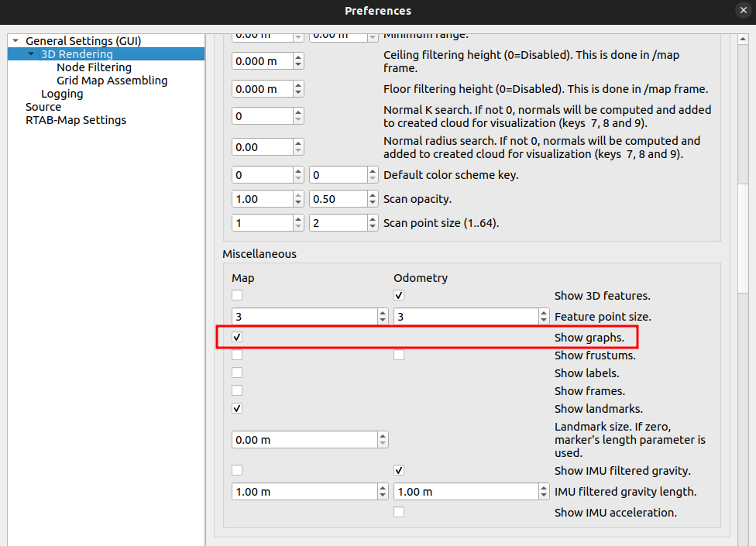Enable Map Show 3D features checkbox

coord(237,295)
